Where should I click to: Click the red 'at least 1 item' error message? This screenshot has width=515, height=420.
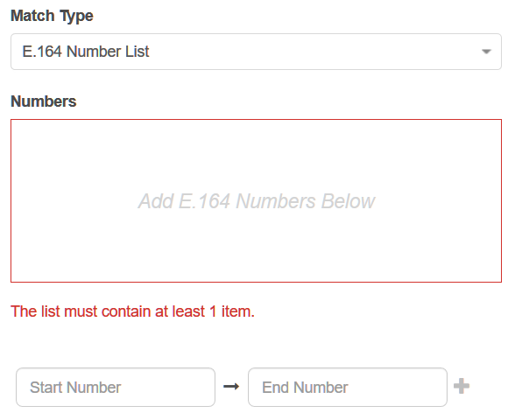133,311
